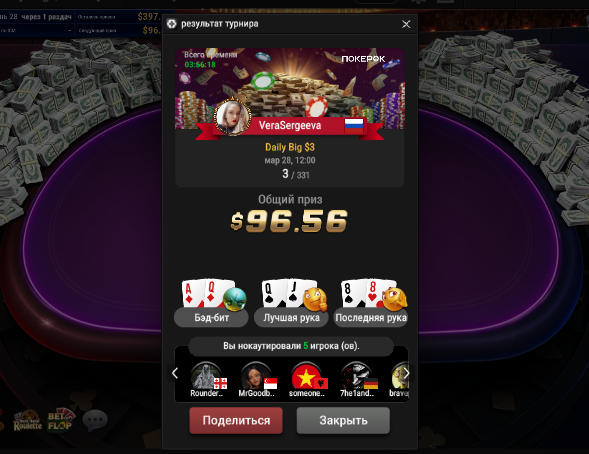The image size is (589, 454).
Task: Show next knocked-out players with right chevron
Action: coord(406,373)
